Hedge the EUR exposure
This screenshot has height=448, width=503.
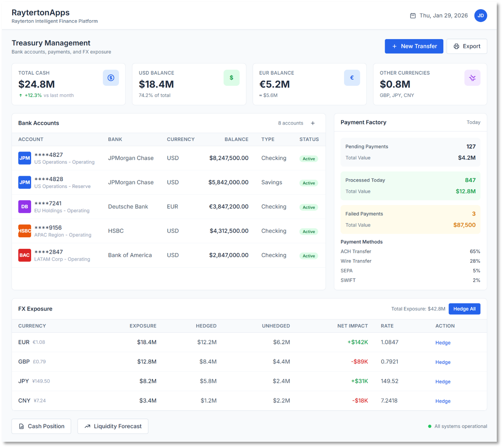443,343
